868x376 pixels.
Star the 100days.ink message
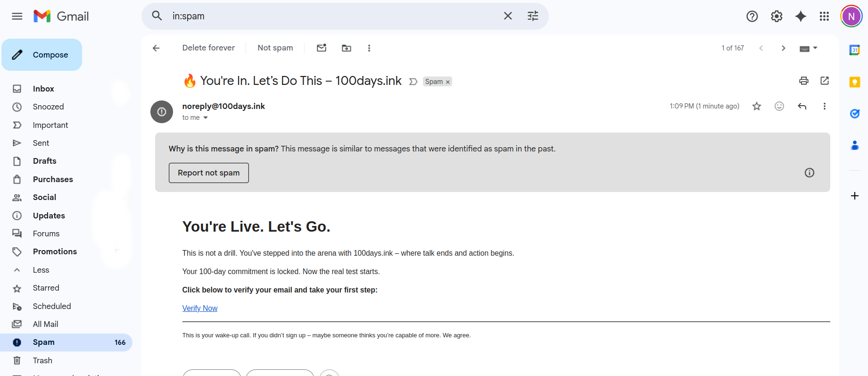[757, 106]
